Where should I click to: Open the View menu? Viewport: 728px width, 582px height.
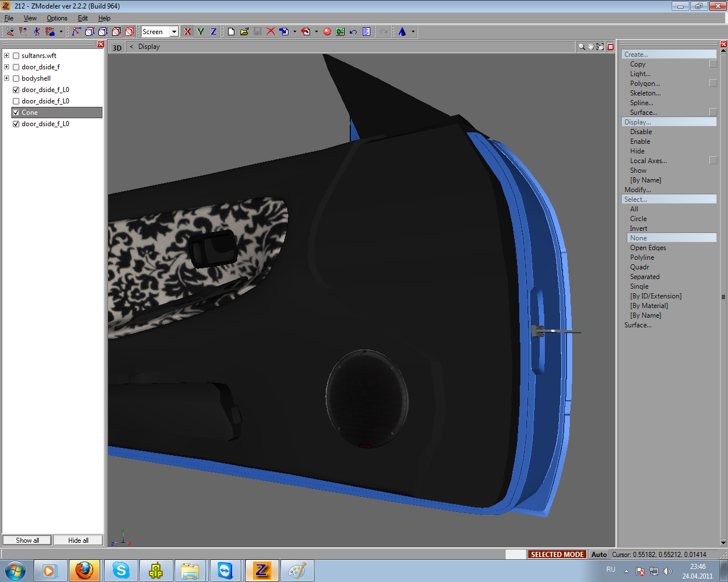click(30, 18)
